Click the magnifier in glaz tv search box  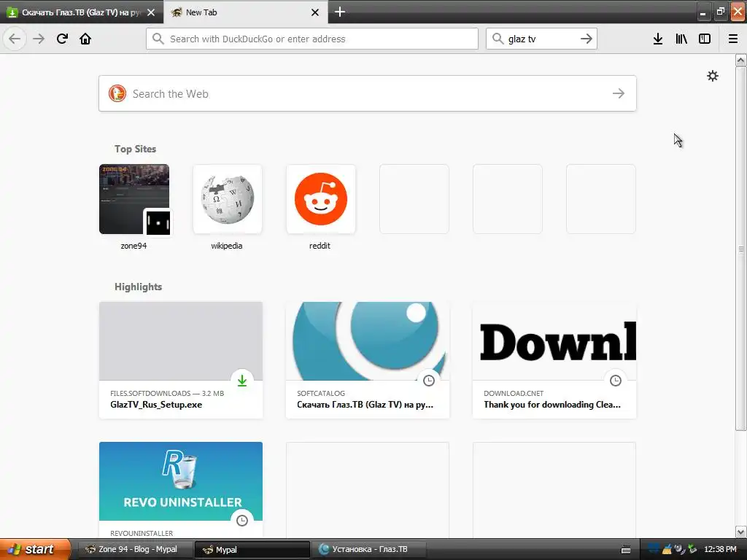498,39
